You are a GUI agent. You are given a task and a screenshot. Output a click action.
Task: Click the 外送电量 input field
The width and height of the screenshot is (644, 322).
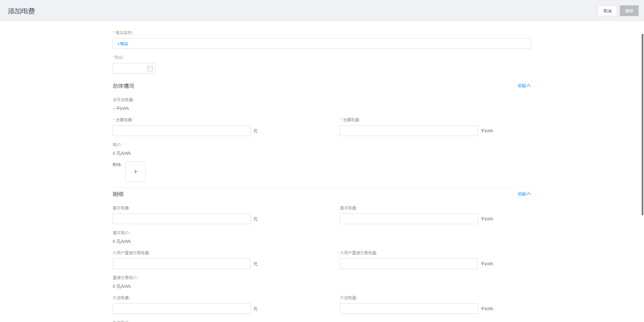409,309
